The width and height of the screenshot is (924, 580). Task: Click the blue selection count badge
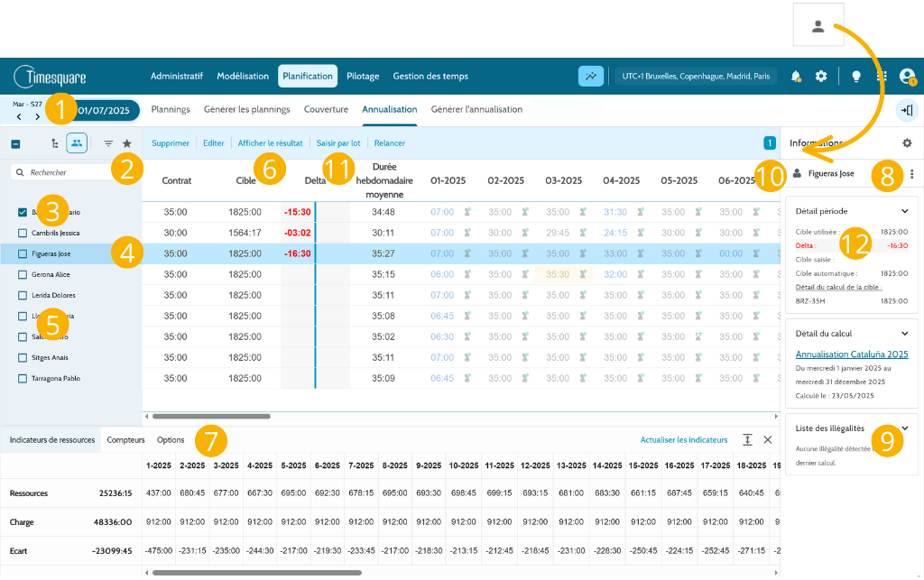pyautogui.click(x=769, y=143)
